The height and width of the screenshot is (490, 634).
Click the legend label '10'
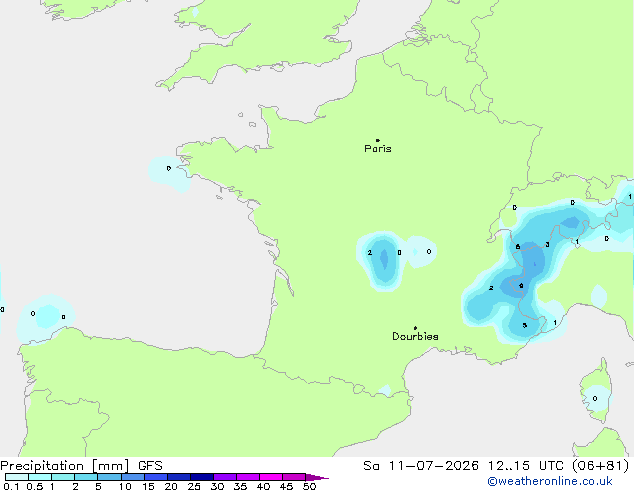[125, 486]
